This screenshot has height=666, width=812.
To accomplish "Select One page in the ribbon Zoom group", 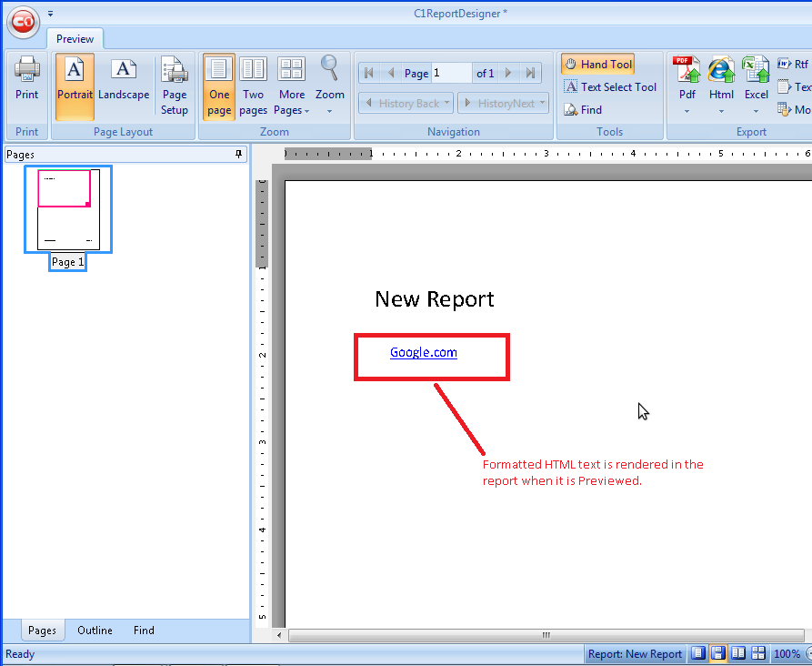I will (x=219, y=86).
